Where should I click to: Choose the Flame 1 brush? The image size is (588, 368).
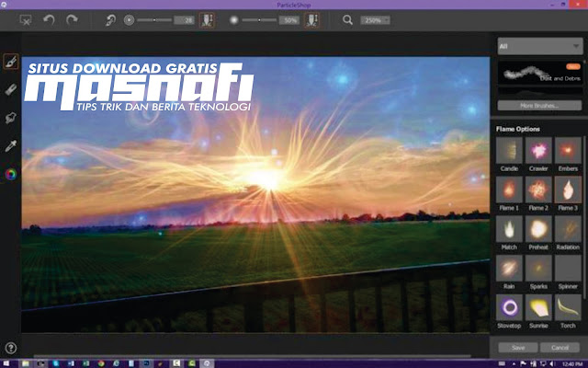point(509,194)
